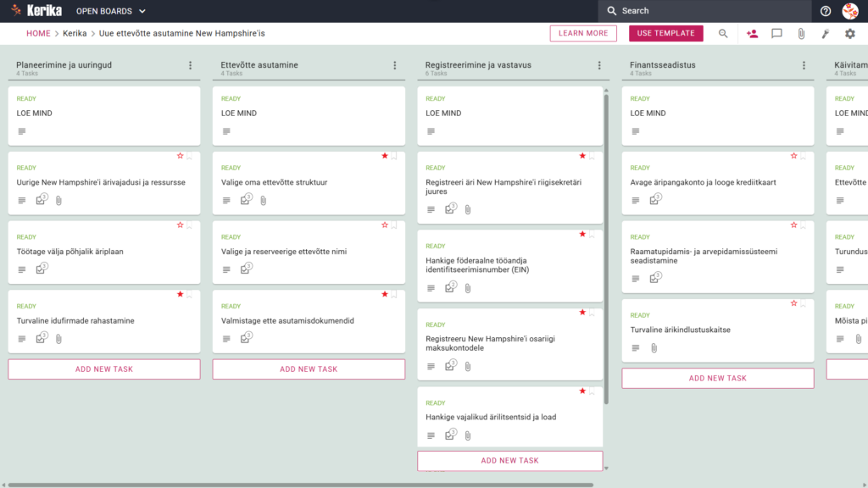
Task: Open the board attachments paperclip icon
Action: 801,34
